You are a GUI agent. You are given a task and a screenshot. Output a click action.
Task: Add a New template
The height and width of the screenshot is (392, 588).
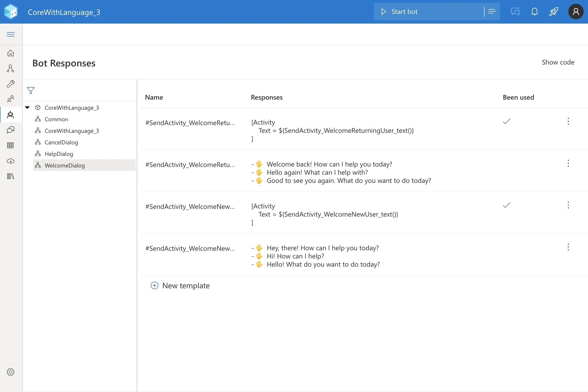tap(180, 285)
